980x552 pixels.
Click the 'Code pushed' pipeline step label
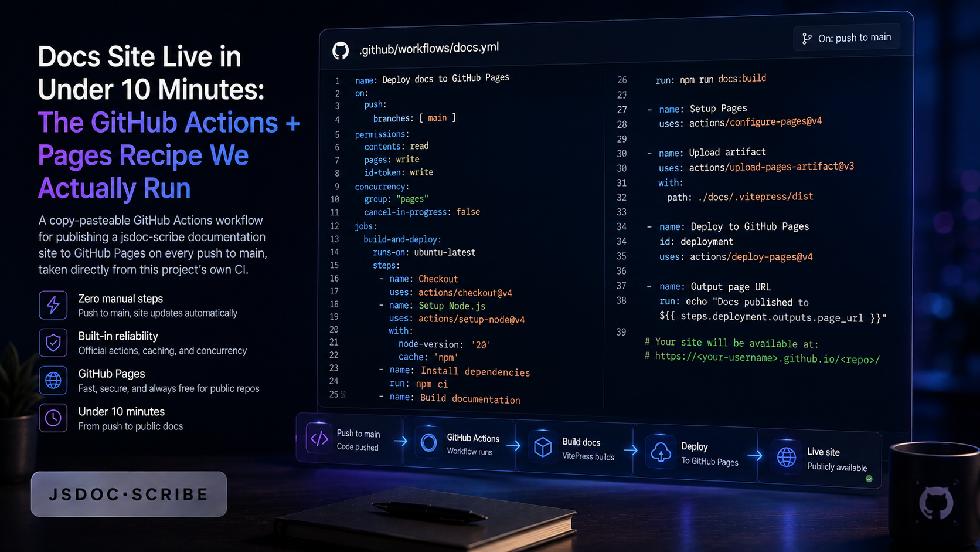(358, 447)
